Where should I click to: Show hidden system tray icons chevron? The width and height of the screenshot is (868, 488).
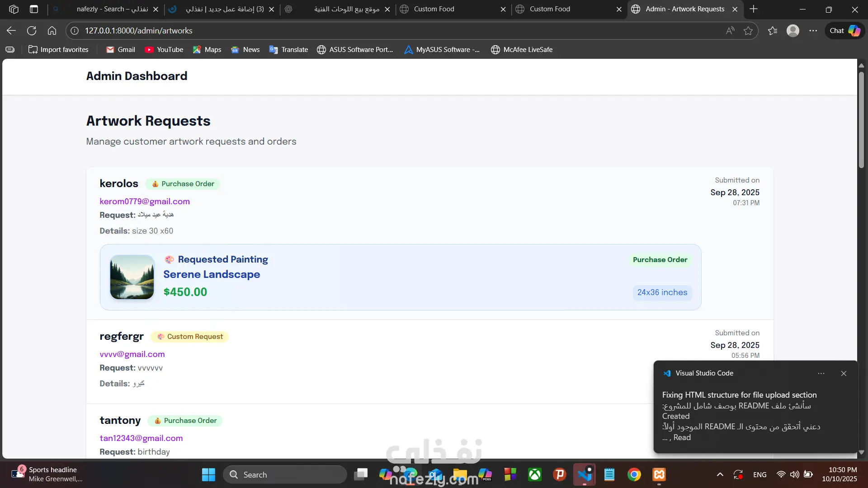click(720, 474)
